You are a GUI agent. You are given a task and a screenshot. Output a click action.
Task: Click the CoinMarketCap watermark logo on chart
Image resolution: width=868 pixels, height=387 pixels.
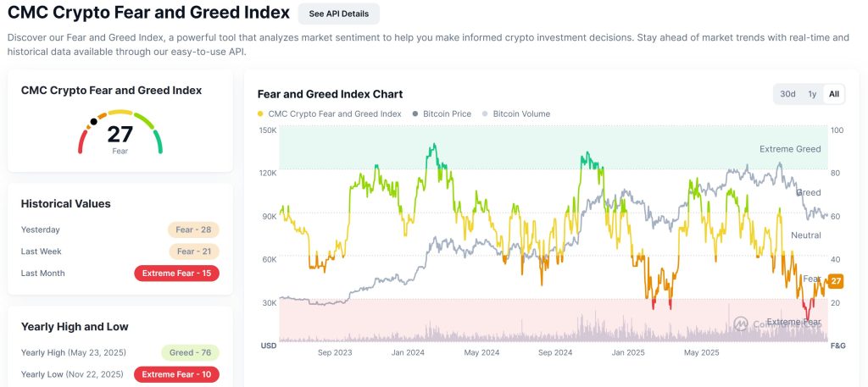coord(741,323)
